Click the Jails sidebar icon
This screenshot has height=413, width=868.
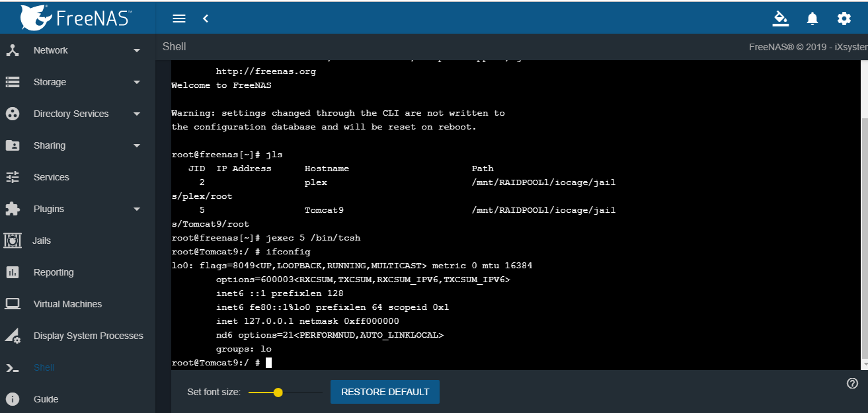(x=13, y=241)
